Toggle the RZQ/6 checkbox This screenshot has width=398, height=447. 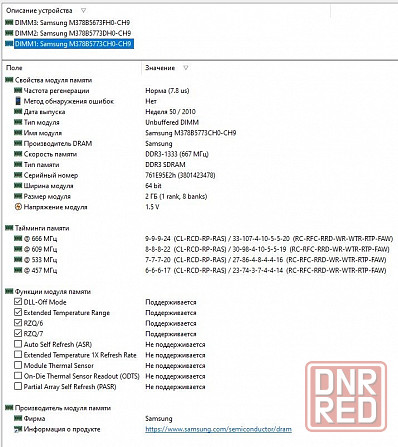[x=18, y=323]
